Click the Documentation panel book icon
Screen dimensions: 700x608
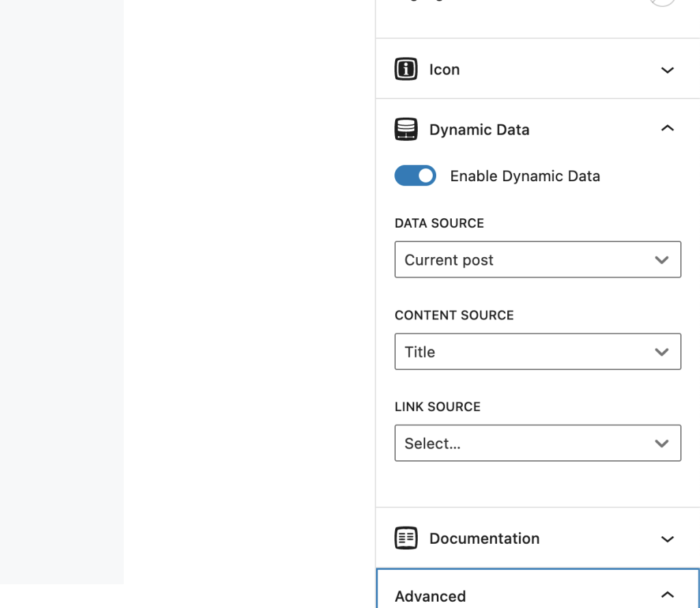[406, 538]
